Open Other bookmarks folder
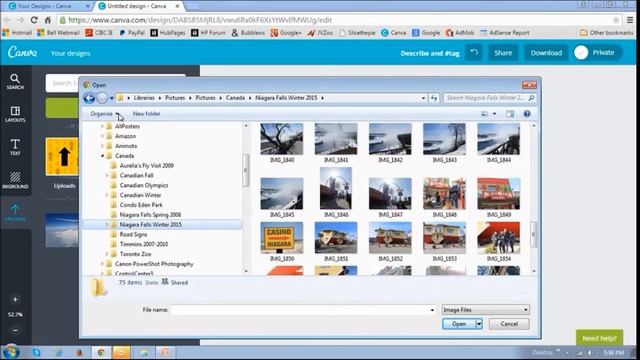Image resolution: width=640 pixels, height=360 pixels. click(607, 33)
